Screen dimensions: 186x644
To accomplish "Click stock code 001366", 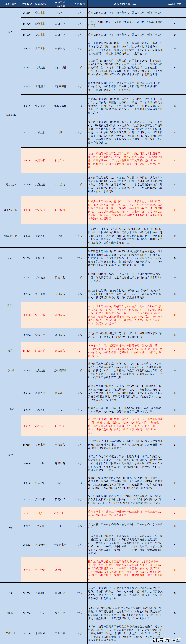I will (x=27, y=13).
